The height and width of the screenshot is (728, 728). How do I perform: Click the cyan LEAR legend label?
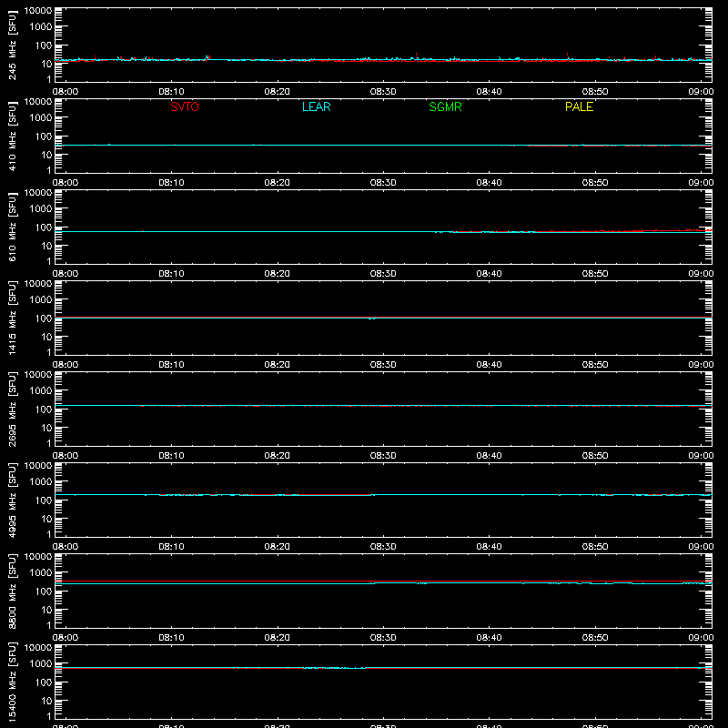tap(316, 106)
